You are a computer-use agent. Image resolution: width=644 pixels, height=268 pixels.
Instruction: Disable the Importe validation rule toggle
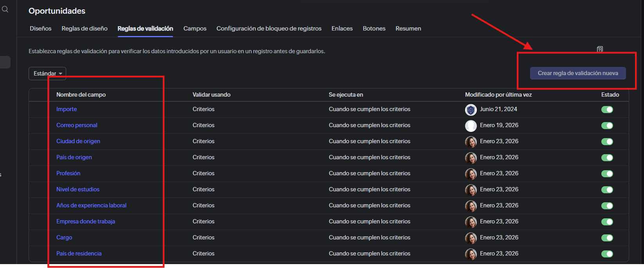pyautogui.click(x=607, y=110)
